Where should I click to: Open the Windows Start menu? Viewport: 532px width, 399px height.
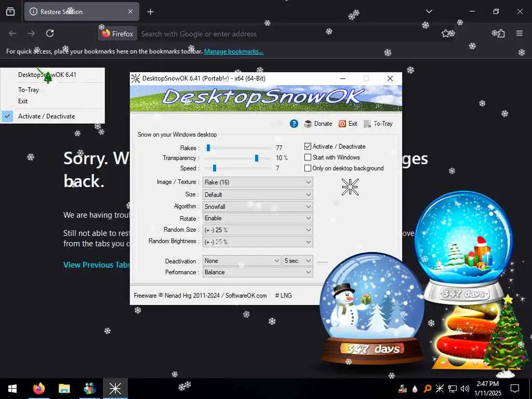(12, 389)
